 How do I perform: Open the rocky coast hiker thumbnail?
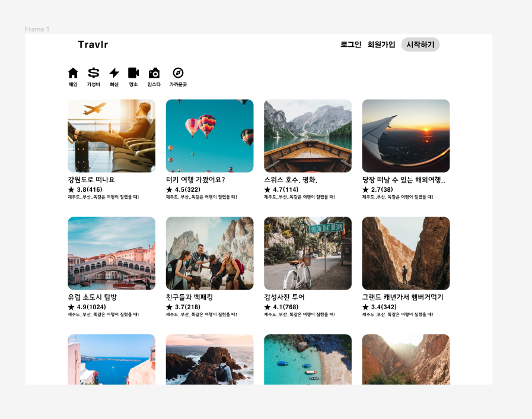tap(210, 359)
